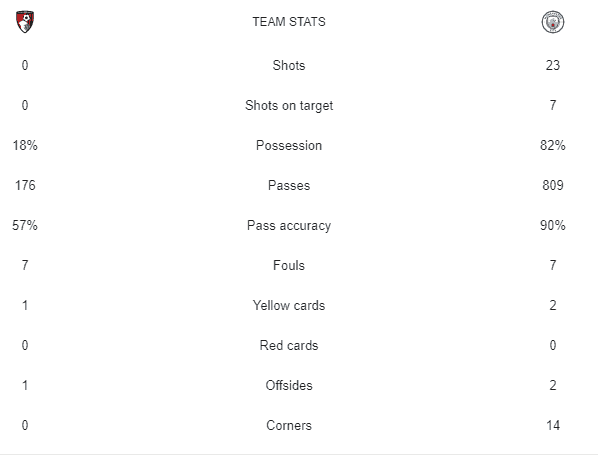Click the Bournemouth club crest icon

[25, 22]
